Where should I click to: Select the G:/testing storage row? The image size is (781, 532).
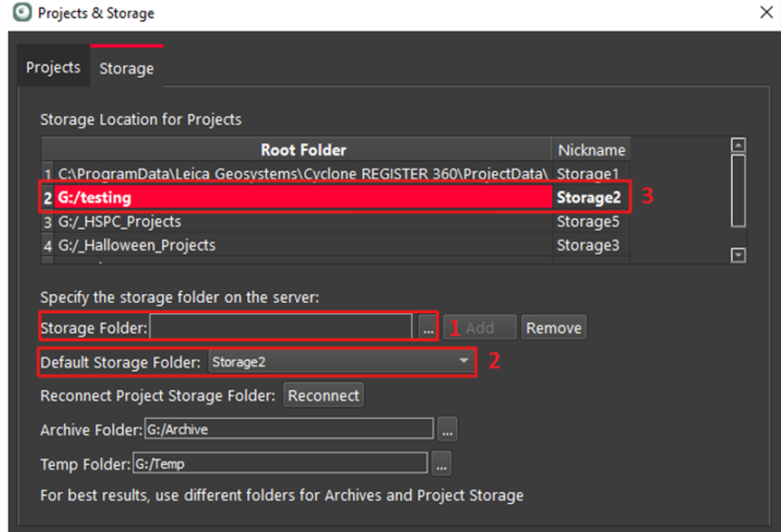299,197
